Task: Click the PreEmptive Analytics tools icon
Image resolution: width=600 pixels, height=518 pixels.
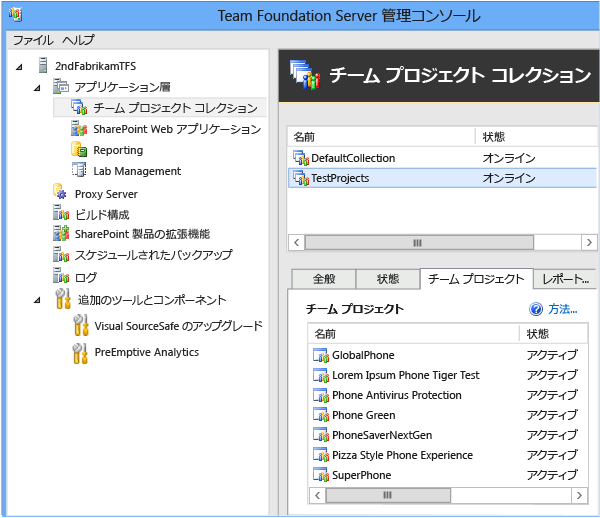Action: coord(80,353)
